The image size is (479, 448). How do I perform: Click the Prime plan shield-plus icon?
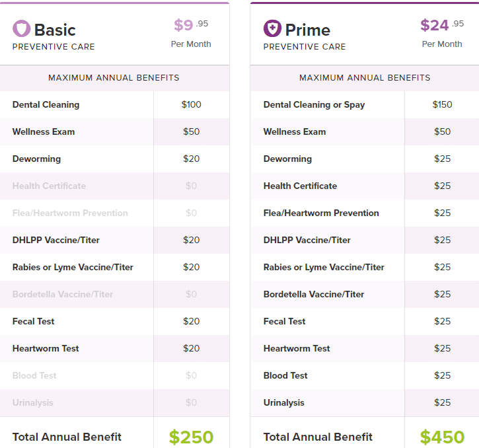coord(272,29)
